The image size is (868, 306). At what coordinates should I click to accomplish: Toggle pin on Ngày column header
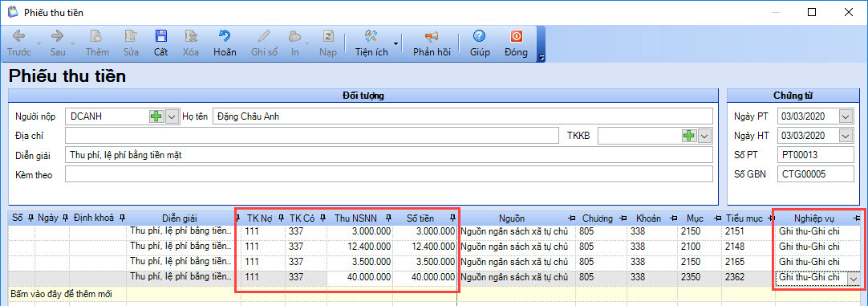(x=64, y=218)
